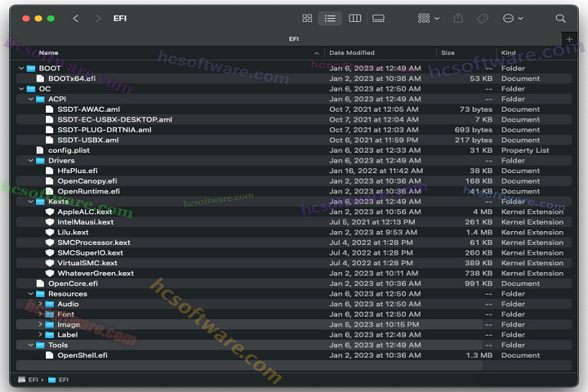Add a new tab with plus button
588x392 pixels.
(569, 39)
